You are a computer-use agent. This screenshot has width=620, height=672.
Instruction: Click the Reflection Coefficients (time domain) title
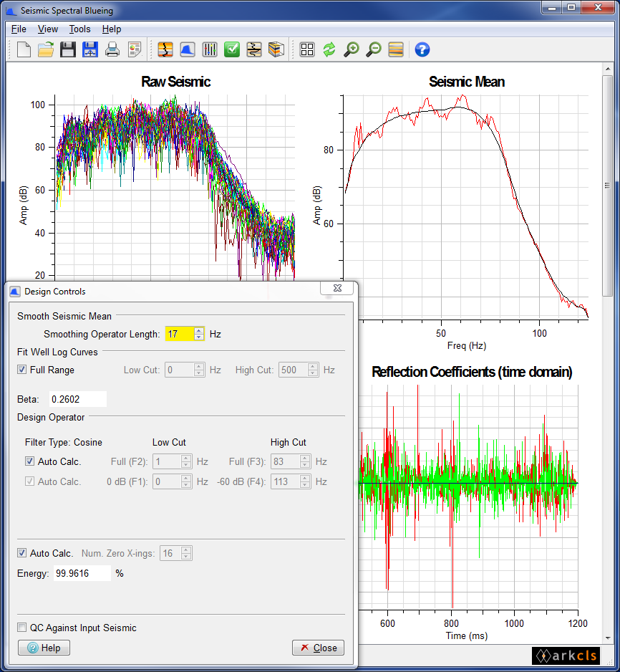tap(472, 372)
